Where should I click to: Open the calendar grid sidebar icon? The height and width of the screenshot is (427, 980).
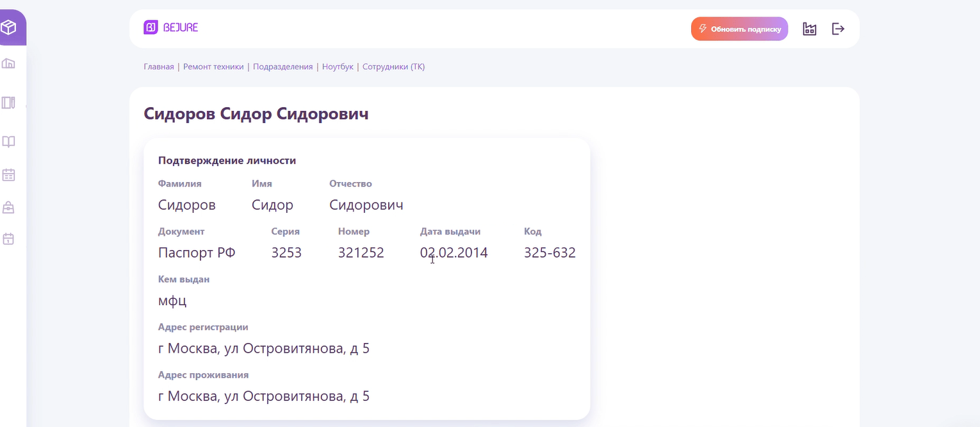[8, 174]
